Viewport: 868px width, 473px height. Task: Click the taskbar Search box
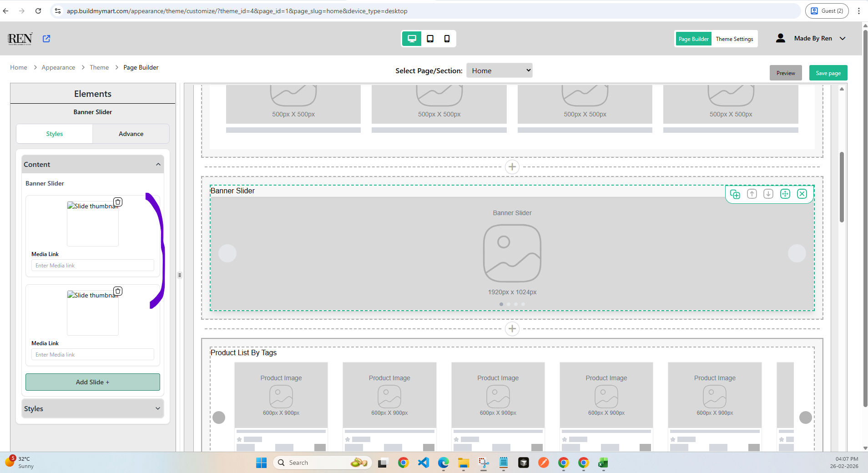322,463
